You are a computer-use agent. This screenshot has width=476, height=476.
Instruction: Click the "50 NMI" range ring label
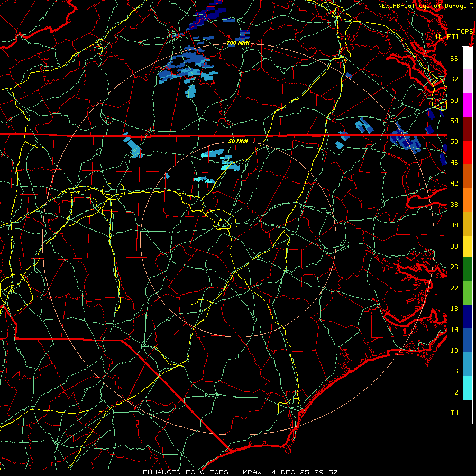[238, 141]
